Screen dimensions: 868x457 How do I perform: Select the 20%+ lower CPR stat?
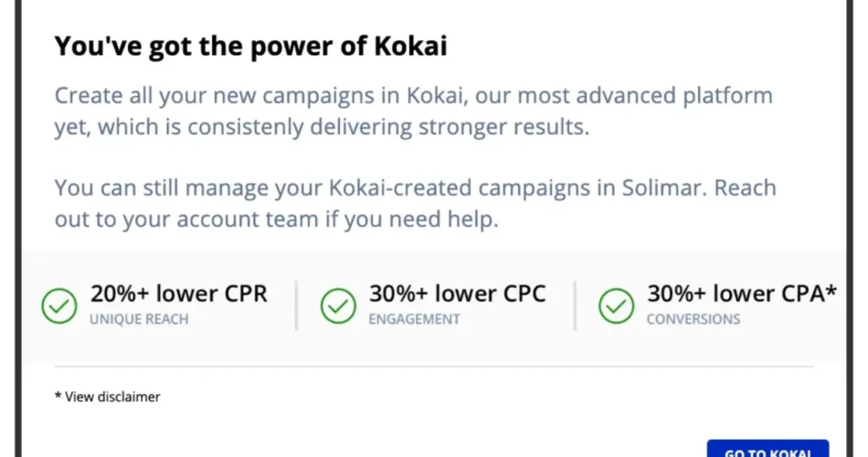[x=179, y=293]
